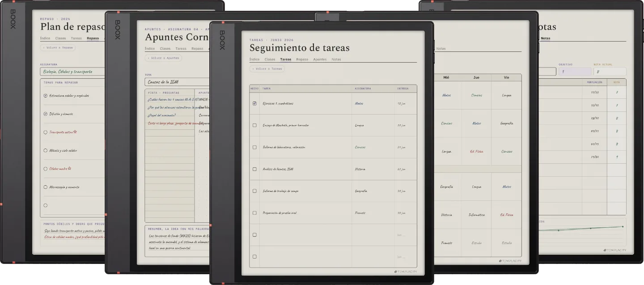Open Tareas tab on Plan de repaso page
This screenshot has width=644, height=285.
pos(76,38)
